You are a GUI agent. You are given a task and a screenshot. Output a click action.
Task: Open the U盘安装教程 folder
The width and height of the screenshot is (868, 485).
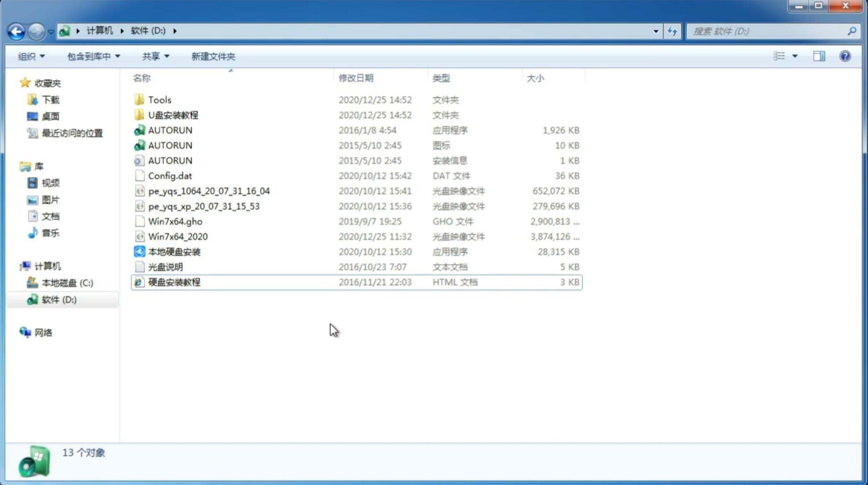pos(173,115)
